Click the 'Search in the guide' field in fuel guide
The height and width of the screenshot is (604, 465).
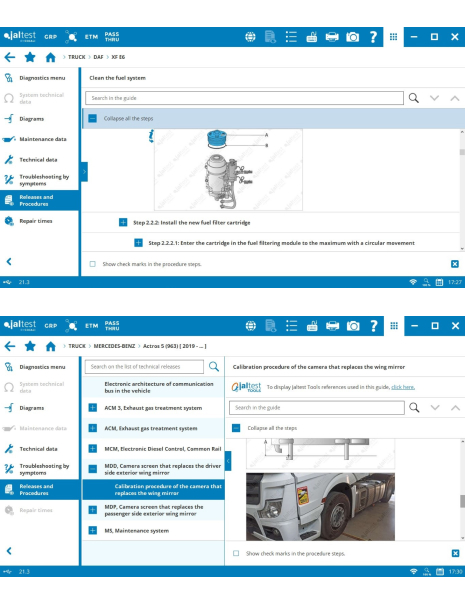click(244, 98)
